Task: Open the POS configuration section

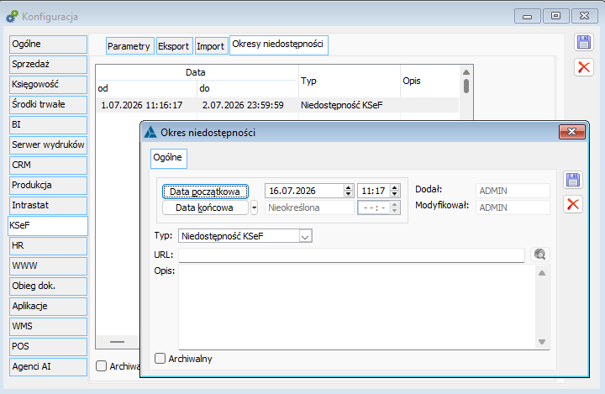Action: pyautogui.click(x=48, y=346)
